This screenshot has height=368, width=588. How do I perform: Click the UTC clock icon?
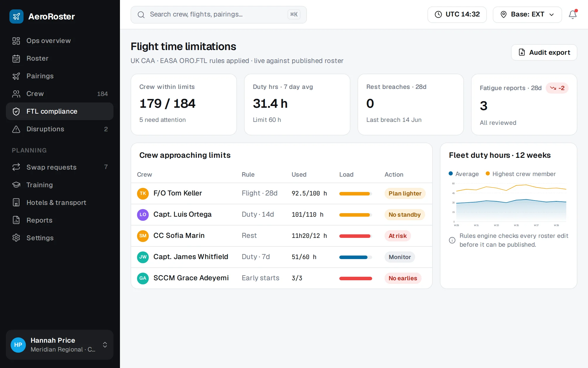coord(438,14)
